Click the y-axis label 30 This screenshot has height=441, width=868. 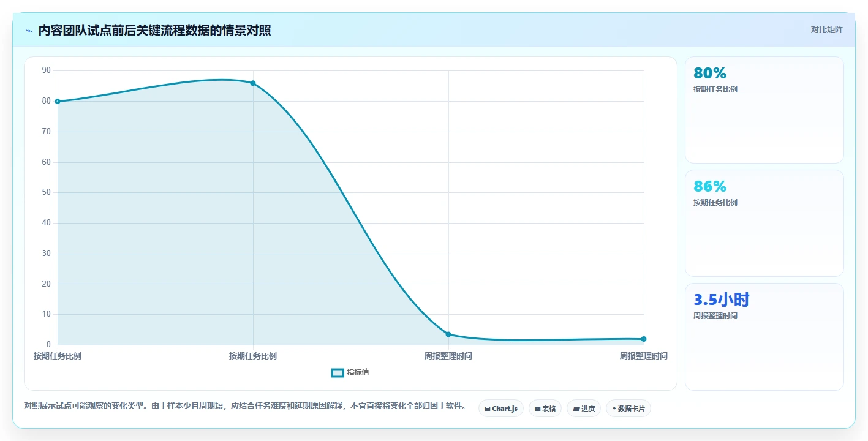point(47,254)
